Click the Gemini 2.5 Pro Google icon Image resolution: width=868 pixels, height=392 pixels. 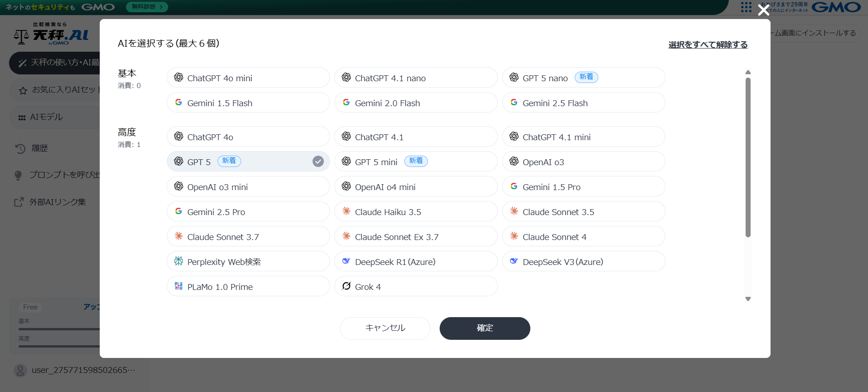(x=179, y=211)
